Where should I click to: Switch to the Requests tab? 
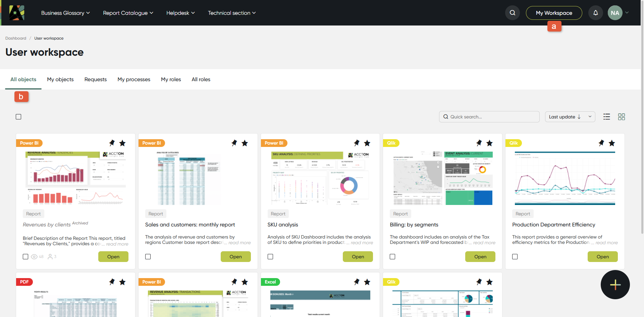click(x=96, y=80)
